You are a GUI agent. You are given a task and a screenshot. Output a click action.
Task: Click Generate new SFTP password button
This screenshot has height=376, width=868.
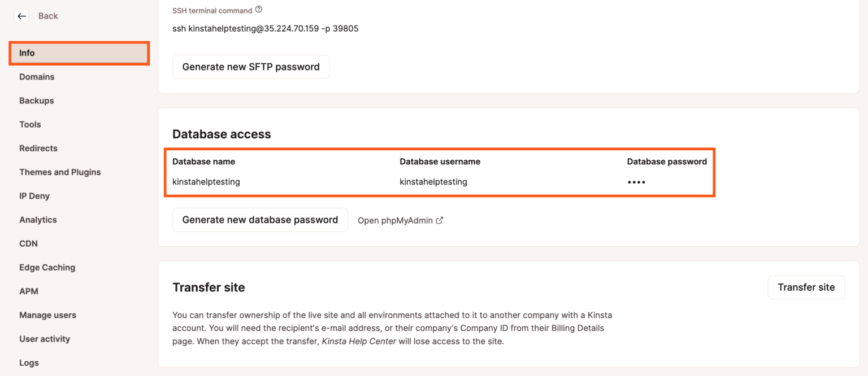(x=251, y=67)
